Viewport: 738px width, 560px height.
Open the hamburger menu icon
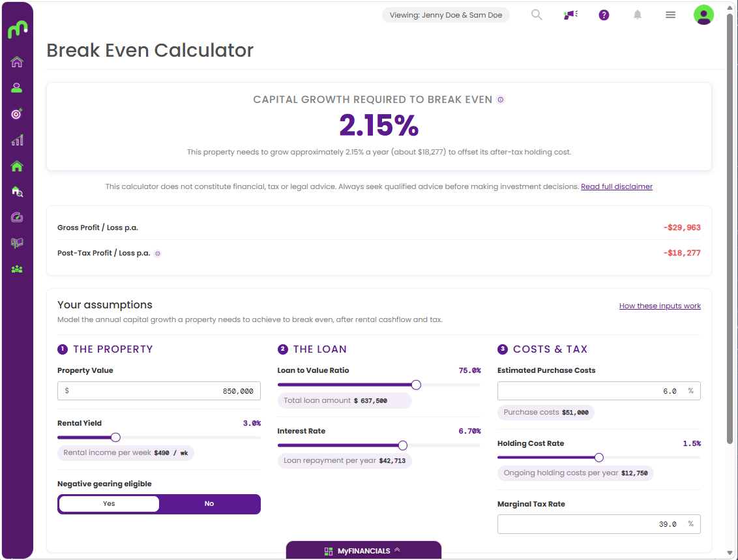(671, 15)
